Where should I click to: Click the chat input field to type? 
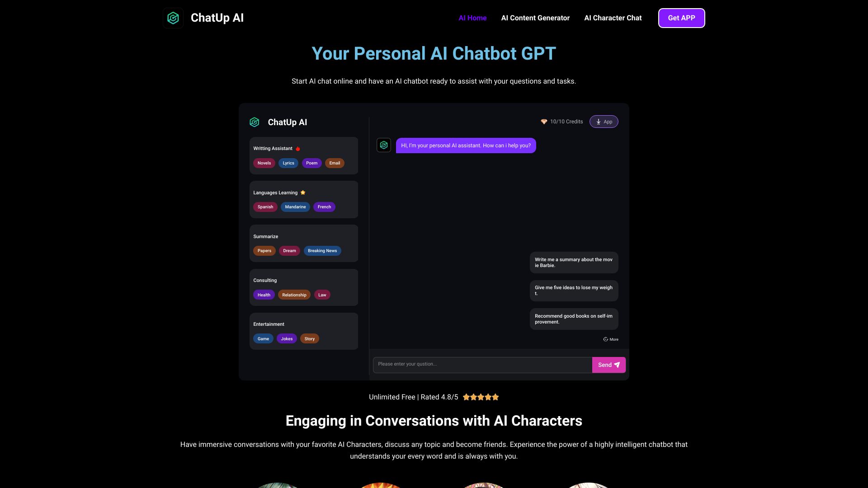coord(481,365)
